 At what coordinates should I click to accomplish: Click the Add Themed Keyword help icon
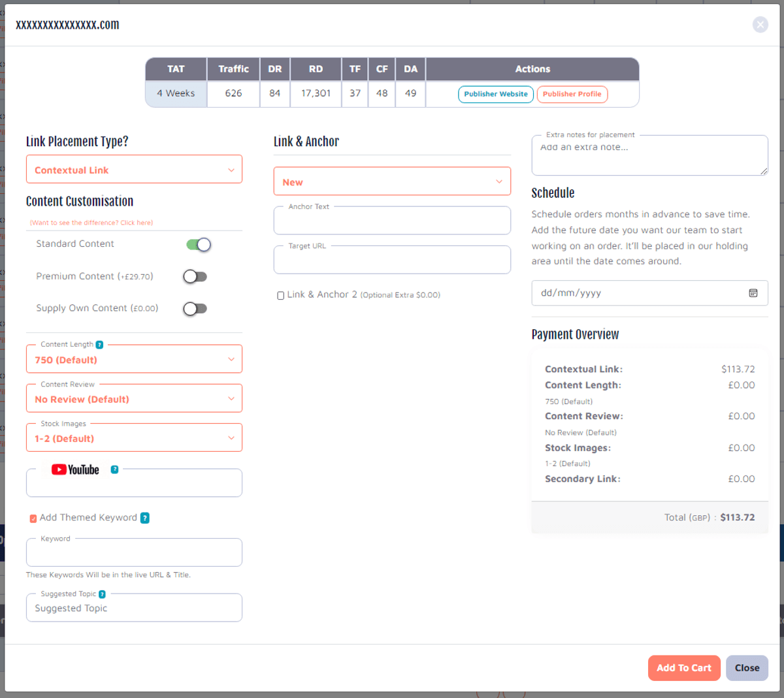(x=145, y=518)
